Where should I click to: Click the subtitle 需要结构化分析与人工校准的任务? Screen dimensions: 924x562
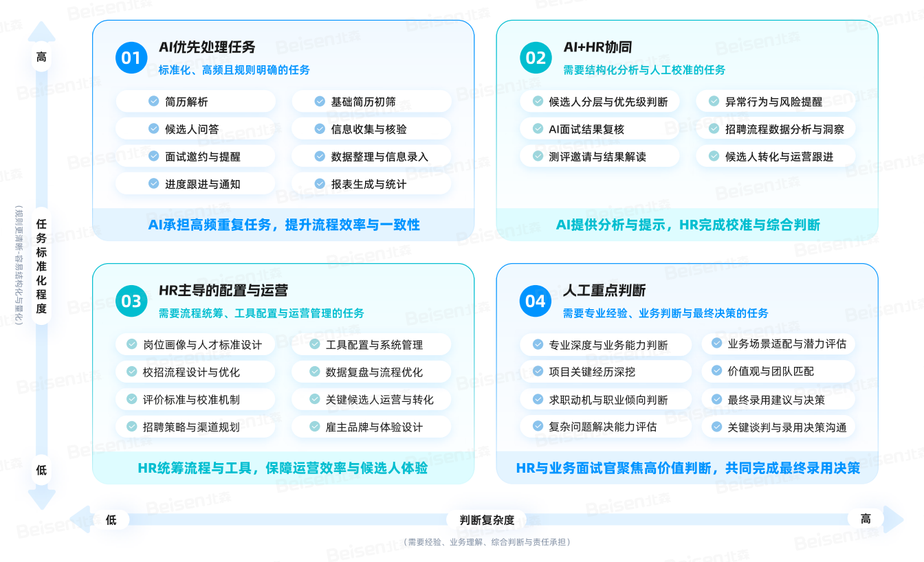(x=644, y=69)
